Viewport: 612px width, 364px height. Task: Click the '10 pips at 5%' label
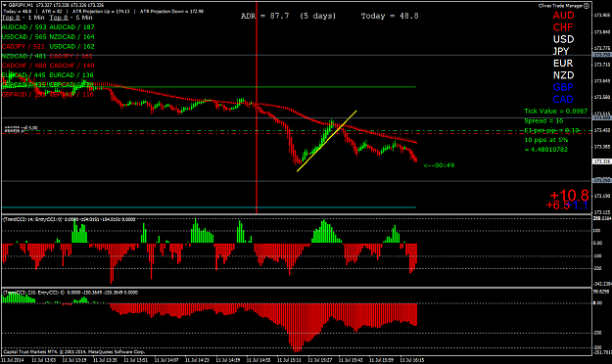545,140
